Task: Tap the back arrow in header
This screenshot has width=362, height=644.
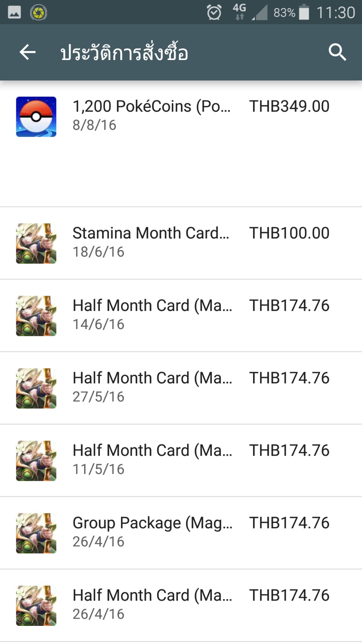Action: 28,52
